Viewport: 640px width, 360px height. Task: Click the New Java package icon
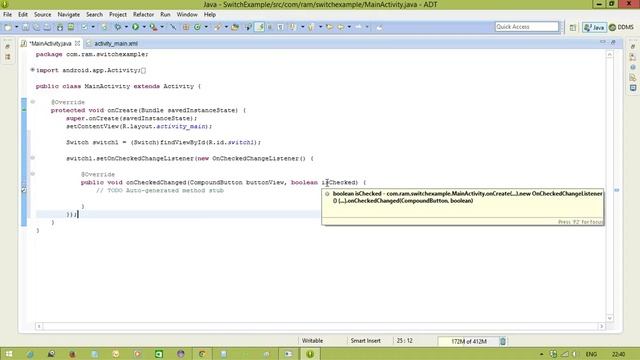pos(186,27)
